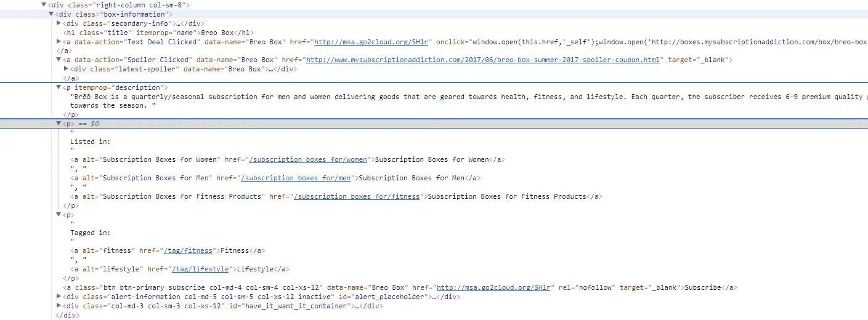Expand the latest-spoiler div node
This screenshot has width=868, height=320.
[67, 70]
